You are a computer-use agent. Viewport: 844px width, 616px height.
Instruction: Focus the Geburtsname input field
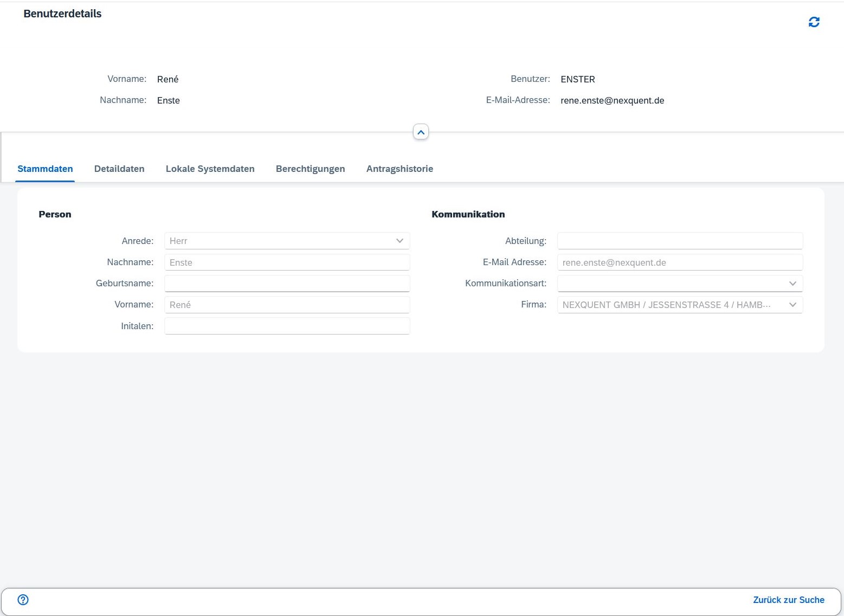(x=287, y=284)
